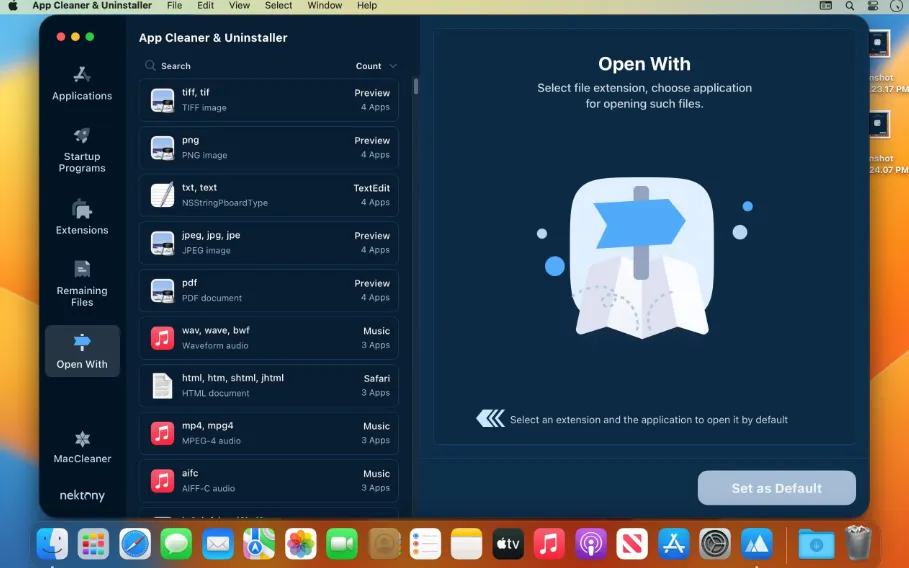The image size is (909, 568).
Task: Open the View menu
Action: pyautogui.click(x=239, y=6)
